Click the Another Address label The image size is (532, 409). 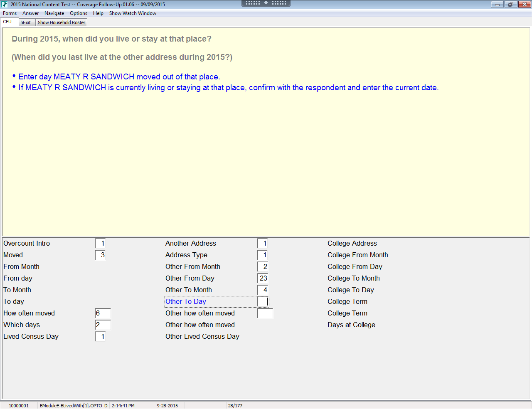(191, 244)
